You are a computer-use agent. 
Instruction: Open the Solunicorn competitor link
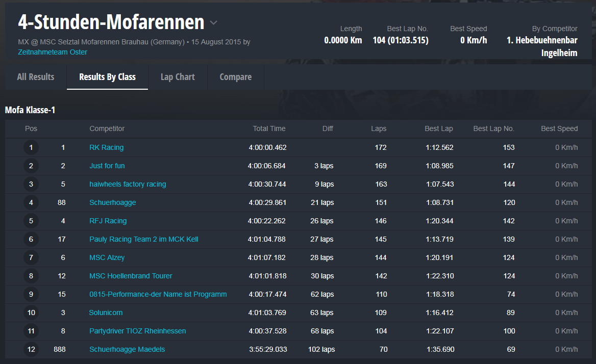click(106, 313)
